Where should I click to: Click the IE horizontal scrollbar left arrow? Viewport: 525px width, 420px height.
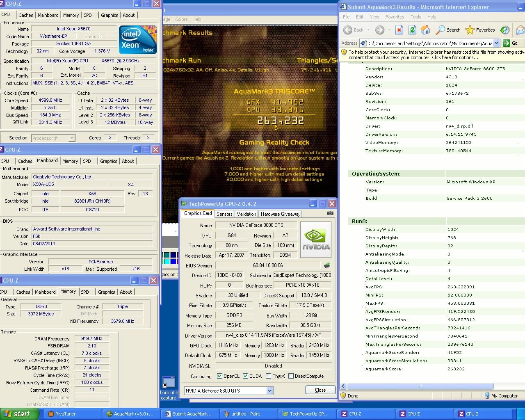pos(344,386)
